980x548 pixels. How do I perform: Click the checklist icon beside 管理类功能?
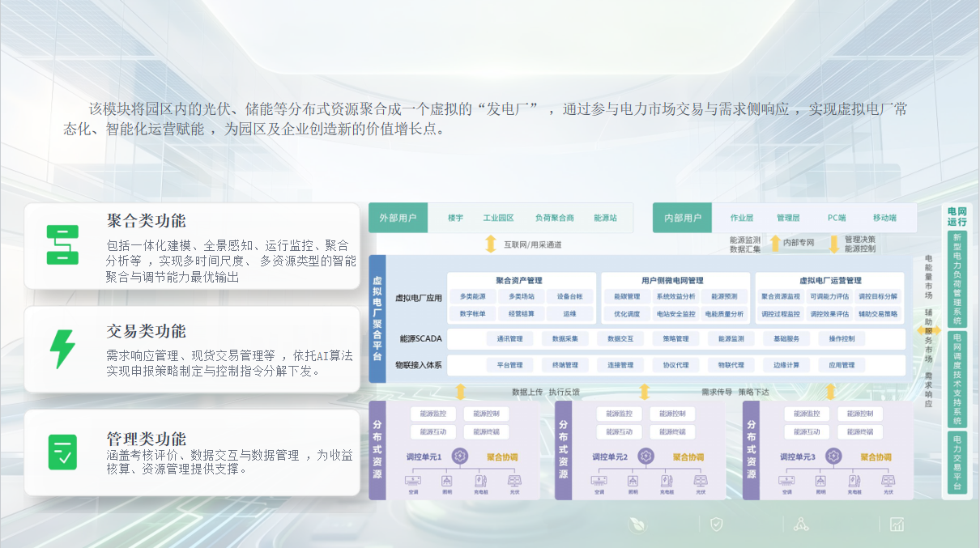pyautogui.click(x=62, y=452)
